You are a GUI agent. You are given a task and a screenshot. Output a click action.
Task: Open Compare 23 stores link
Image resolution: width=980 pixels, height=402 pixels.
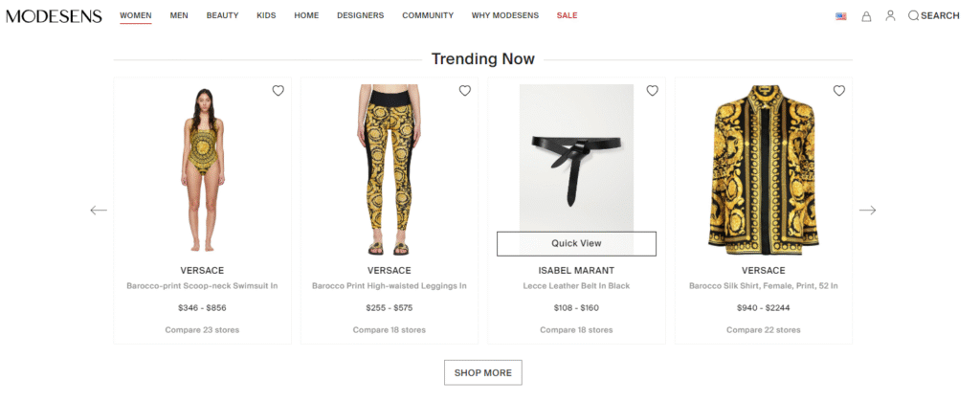point(202,330)
